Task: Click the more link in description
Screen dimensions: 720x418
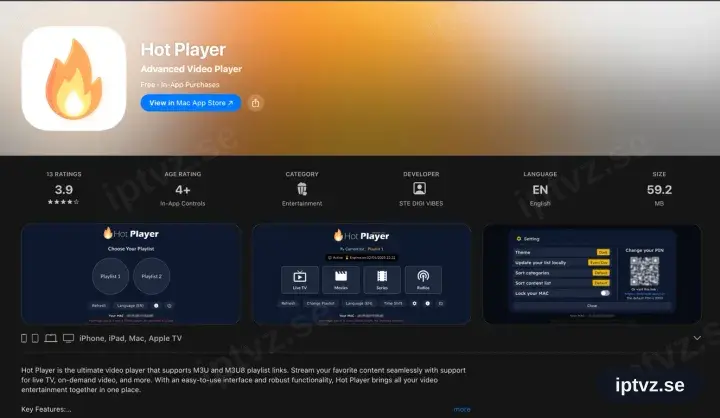Action: pyautogui.click(x=462, y=409)
